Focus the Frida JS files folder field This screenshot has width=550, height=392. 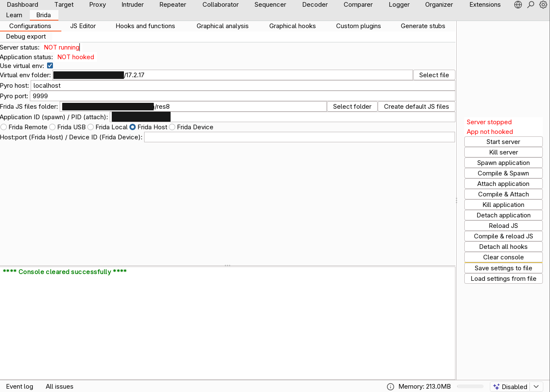(x=193, y=107)
